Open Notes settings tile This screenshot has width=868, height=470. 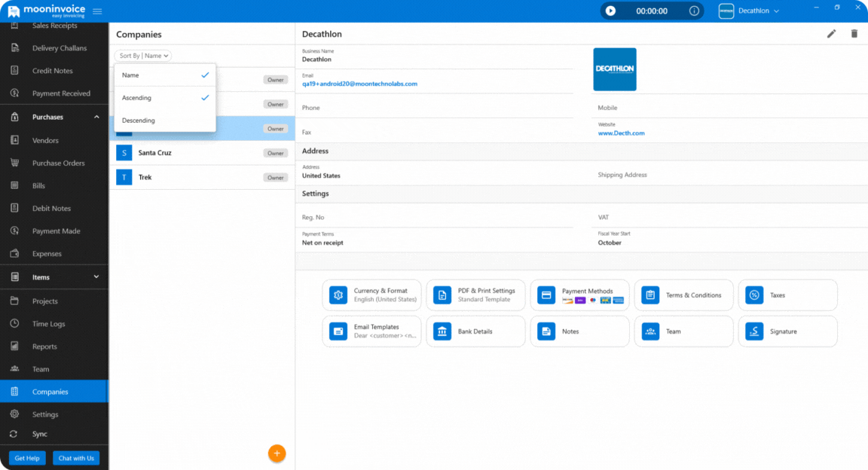point(579,331)
